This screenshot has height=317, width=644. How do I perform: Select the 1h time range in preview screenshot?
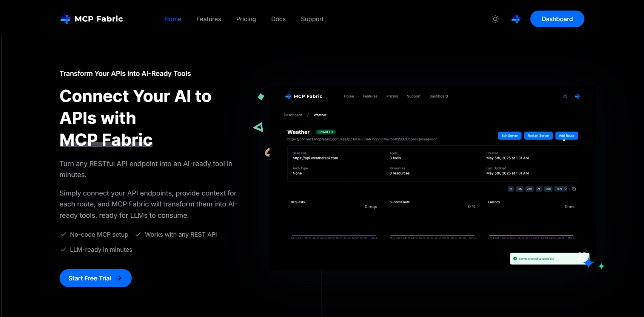pyautogui.click(x=511, y=189)
